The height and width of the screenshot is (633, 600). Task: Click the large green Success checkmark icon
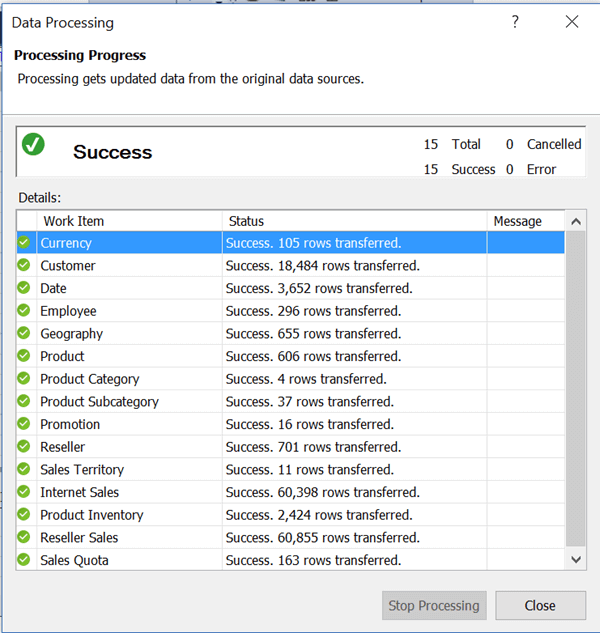tap(33, 144)
